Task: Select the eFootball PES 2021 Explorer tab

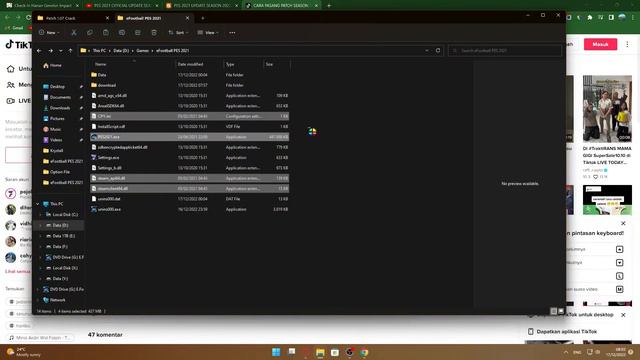Action: tap(153, 18)
